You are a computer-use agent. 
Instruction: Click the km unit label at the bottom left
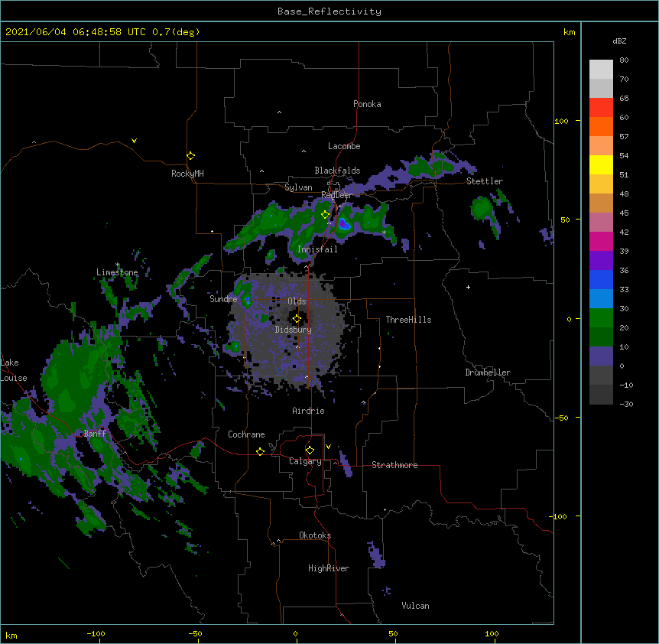pos(11,635)
